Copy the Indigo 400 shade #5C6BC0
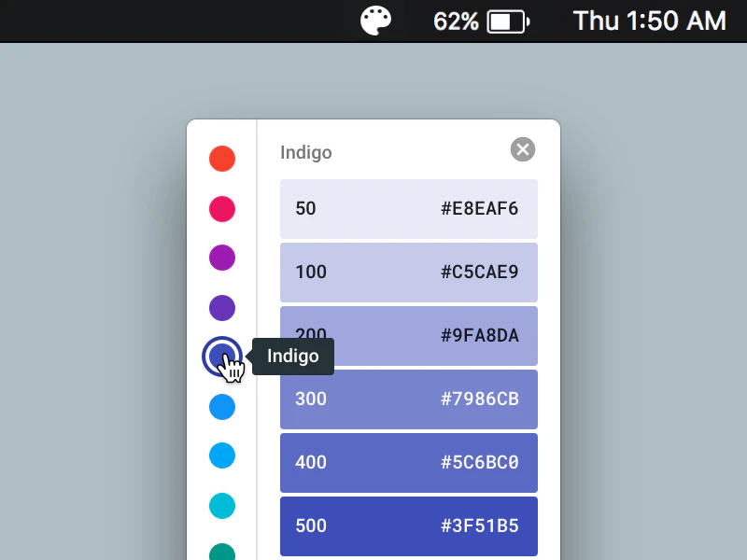Viewport: 747px width, 560px height. pos(409,462)
